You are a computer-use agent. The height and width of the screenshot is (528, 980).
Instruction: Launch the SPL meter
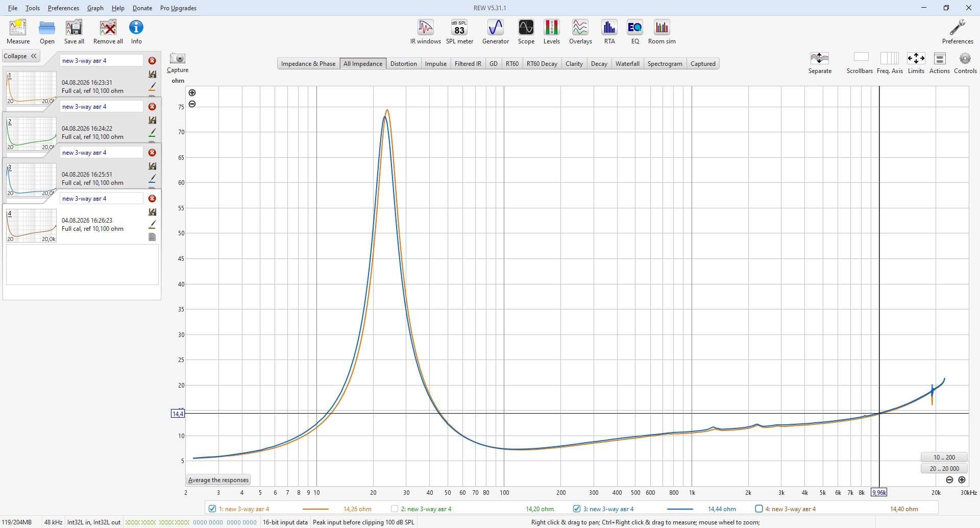459,32
